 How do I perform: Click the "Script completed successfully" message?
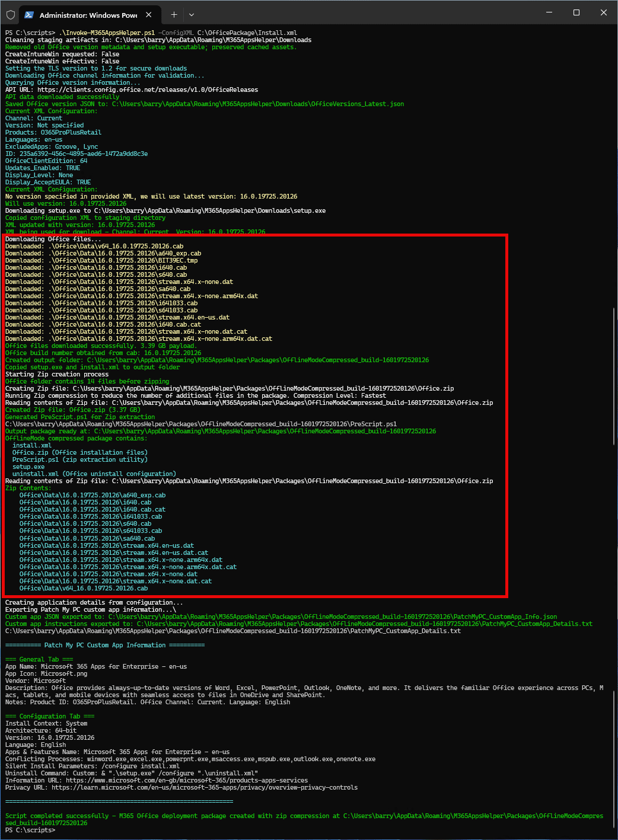tap(57, 816)
